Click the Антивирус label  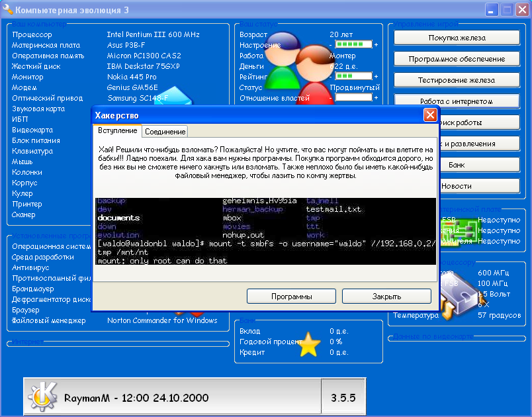coord(30,267)
